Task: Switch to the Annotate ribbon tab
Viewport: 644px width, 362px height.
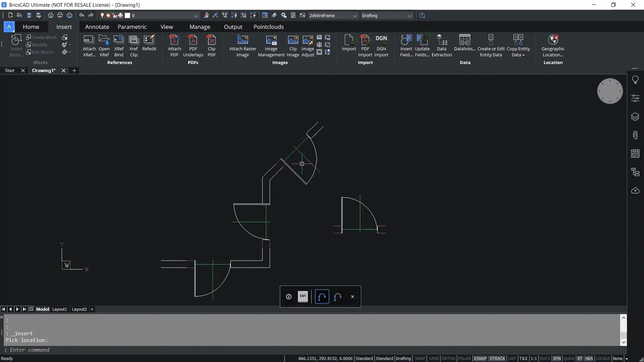Action: click(97, 27)
